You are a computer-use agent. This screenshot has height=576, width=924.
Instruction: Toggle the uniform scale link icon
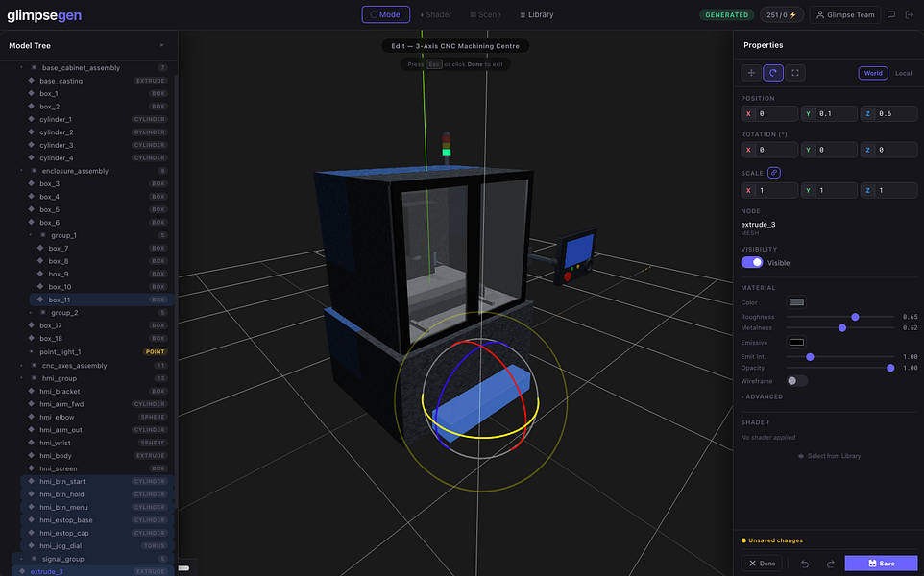coord(774,173)
